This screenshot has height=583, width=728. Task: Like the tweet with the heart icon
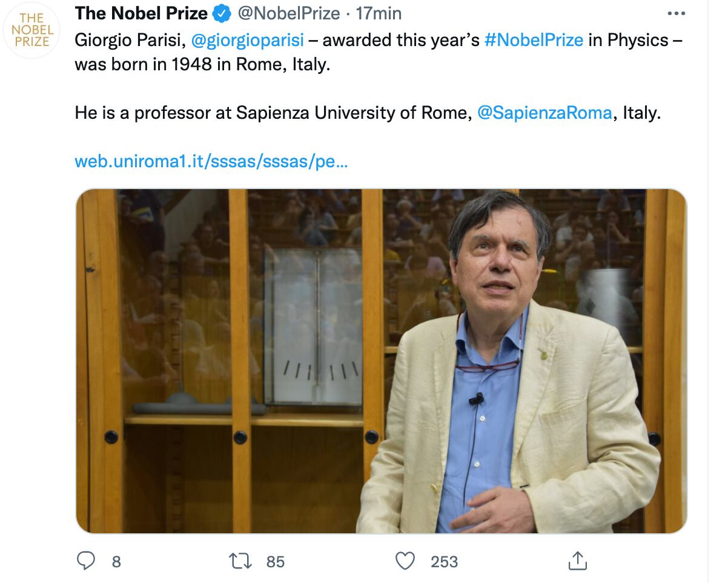tap(406, 561)
